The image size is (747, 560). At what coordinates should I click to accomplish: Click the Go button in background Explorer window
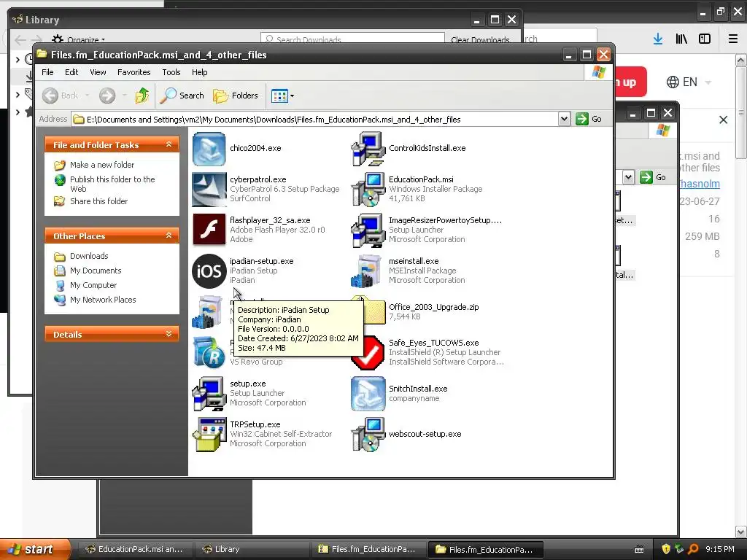(x=654, y=177)
